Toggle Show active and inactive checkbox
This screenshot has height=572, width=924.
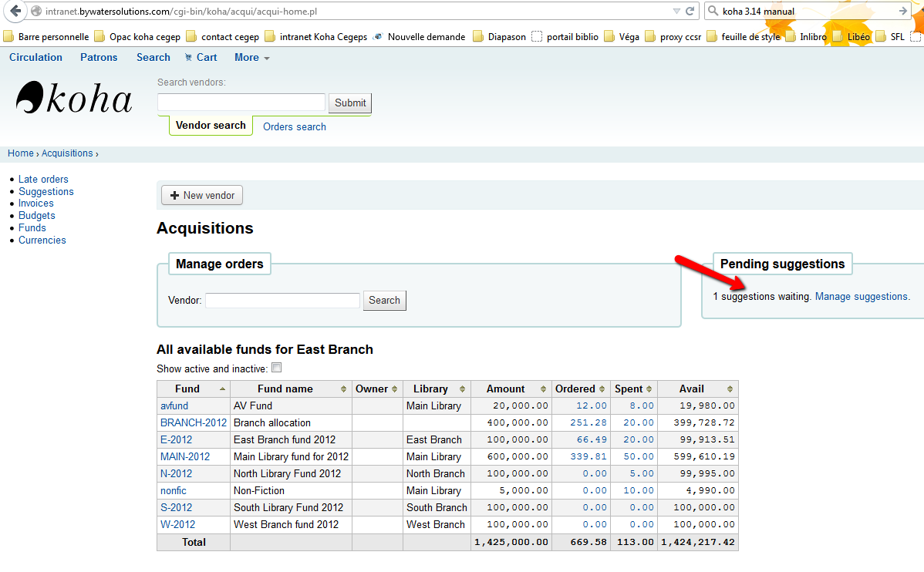coord(277,368)
